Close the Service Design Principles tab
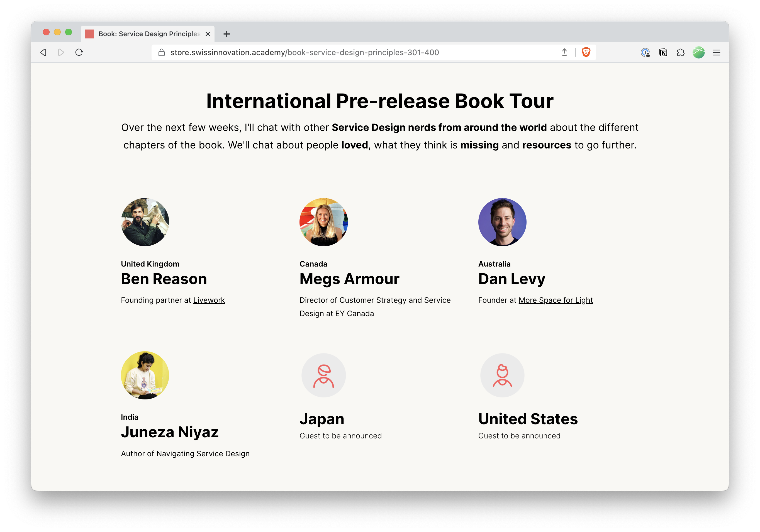 coord(208,34)
